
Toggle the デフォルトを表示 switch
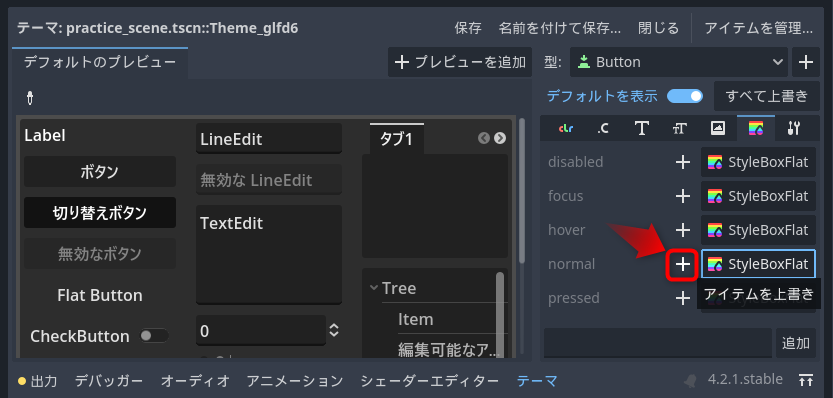pos(685,96)
